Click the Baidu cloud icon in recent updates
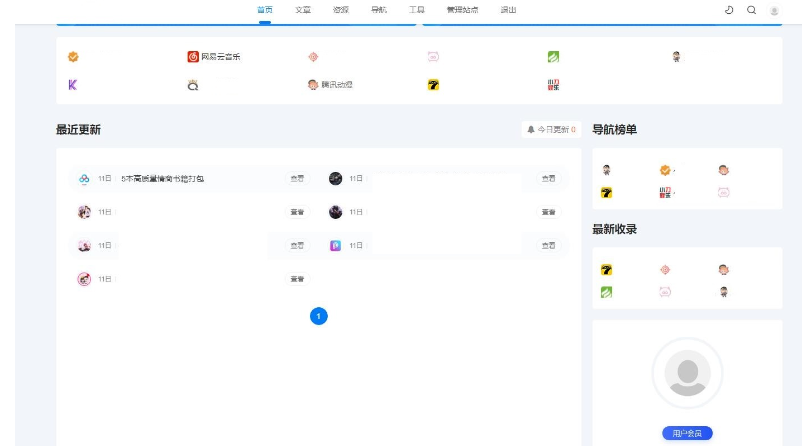This screenshot has height=446, width=802. point(84,179)
